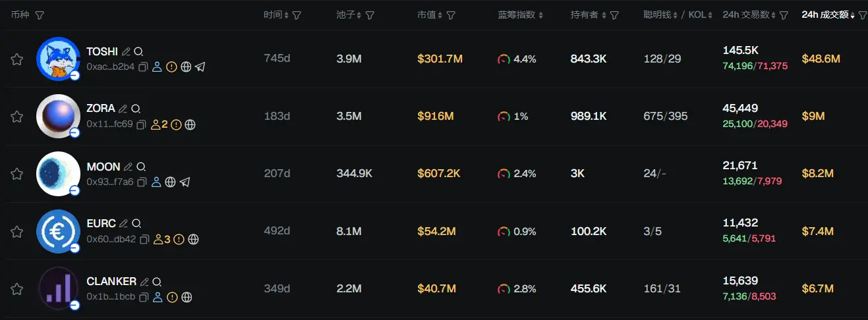Open the 市值 filter funnel

pyautogui.click(x=451, y=15)
